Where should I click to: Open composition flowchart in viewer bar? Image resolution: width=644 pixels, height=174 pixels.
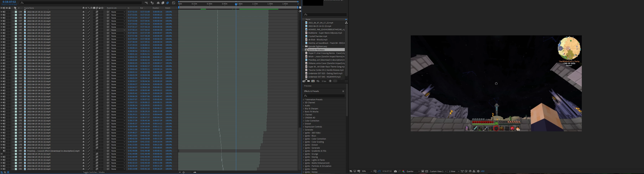(474, 171)
